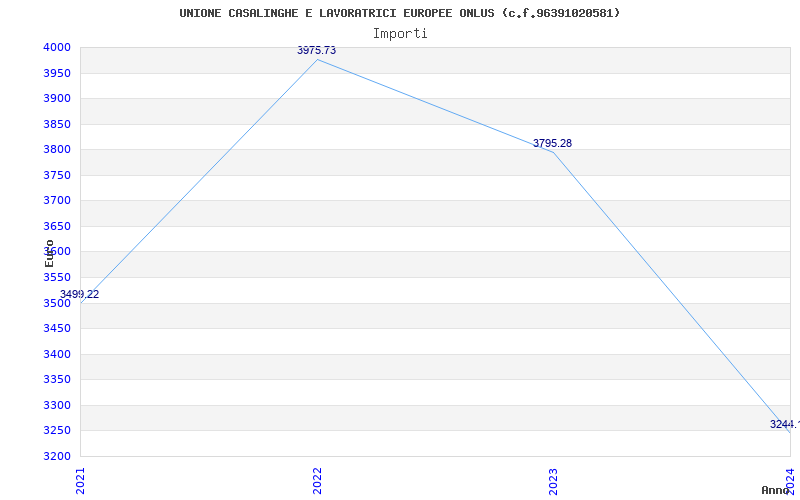
Task: Click the 3250 y-axis tick
Action: 57,431
